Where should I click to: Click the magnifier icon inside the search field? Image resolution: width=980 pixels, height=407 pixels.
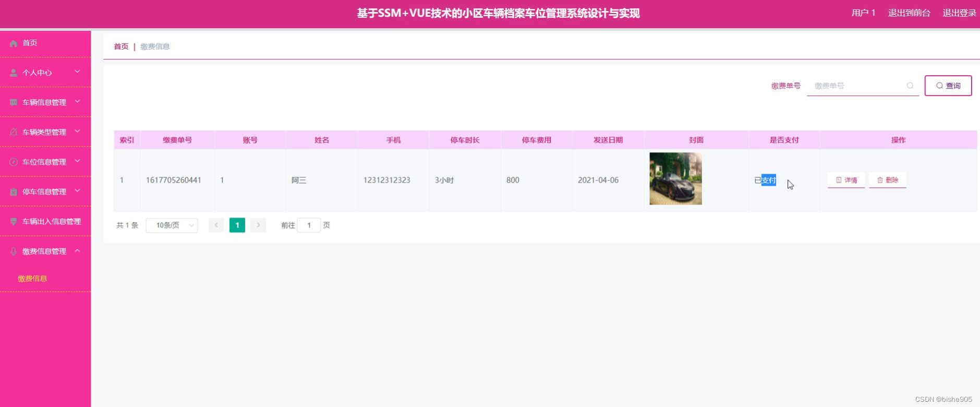[x=910, y=86]
